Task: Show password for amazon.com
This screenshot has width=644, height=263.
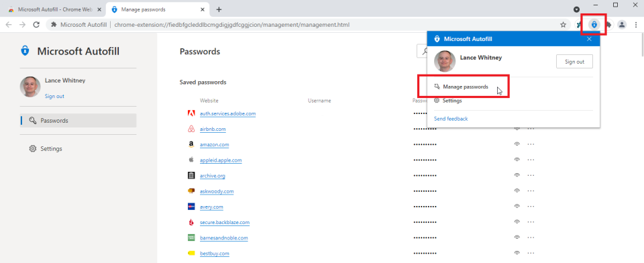Action: click(x=517, y=144)
